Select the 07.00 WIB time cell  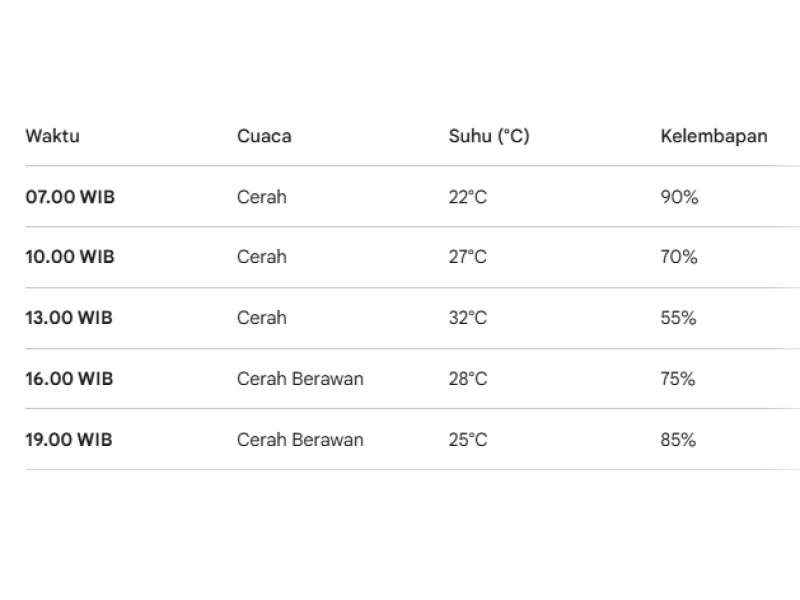click(x=70, y=197)
